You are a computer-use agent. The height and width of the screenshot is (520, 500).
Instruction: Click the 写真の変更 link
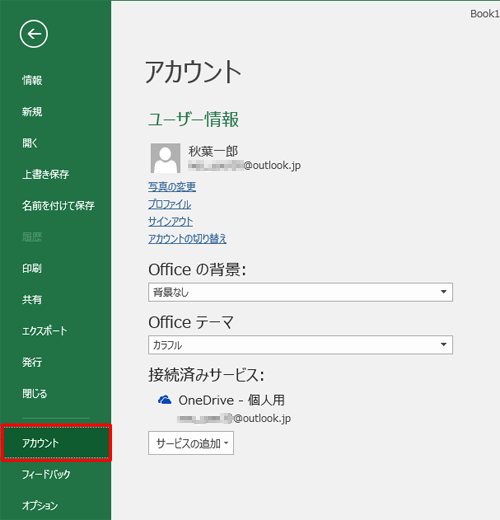pyautogui.click(x=172, y=187)
